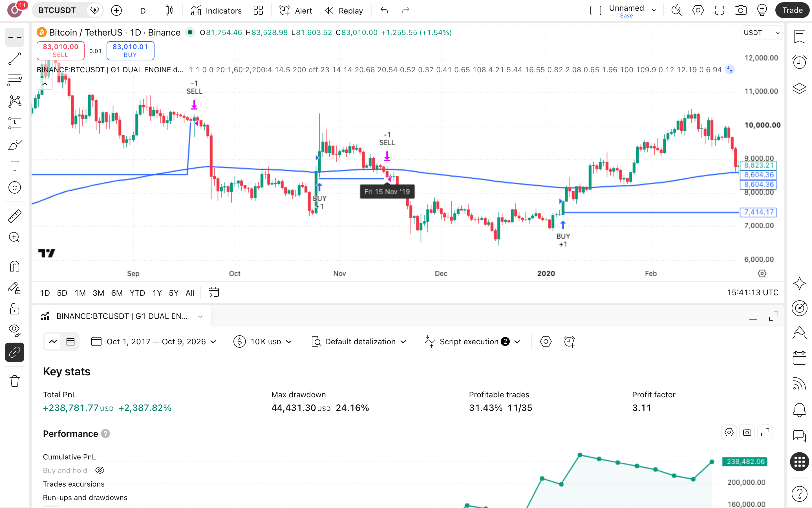The image size is (812, 508).
Task: Select the ruler measure tool
Action: [x=14, y=216]
